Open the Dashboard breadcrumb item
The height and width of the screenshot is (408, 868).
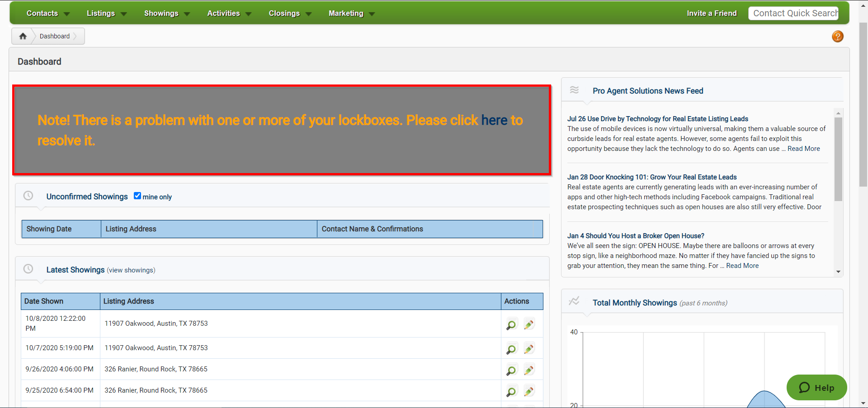55,36
